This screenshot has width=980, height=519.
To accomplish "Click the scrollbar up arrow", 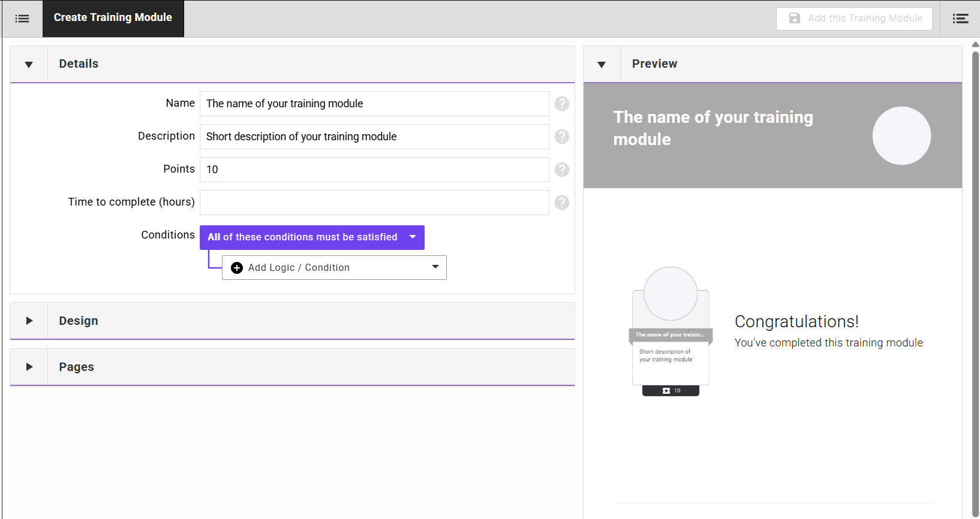I will coord(975,44).
